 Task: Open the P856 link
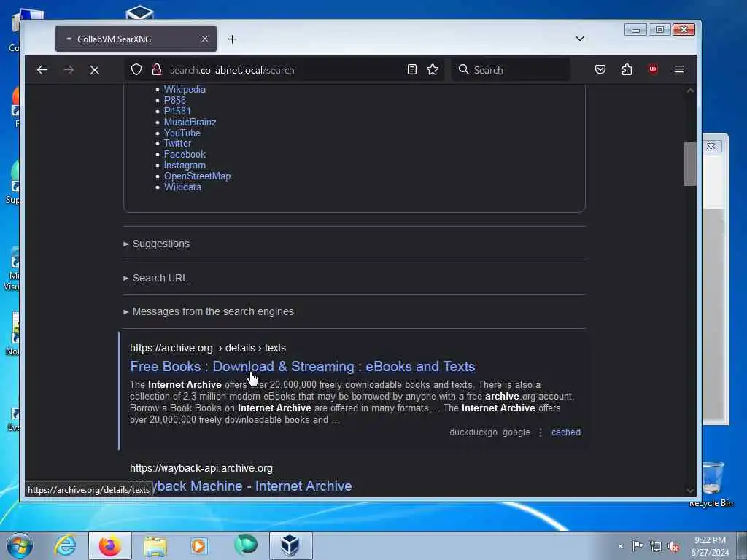coord(175,100)
